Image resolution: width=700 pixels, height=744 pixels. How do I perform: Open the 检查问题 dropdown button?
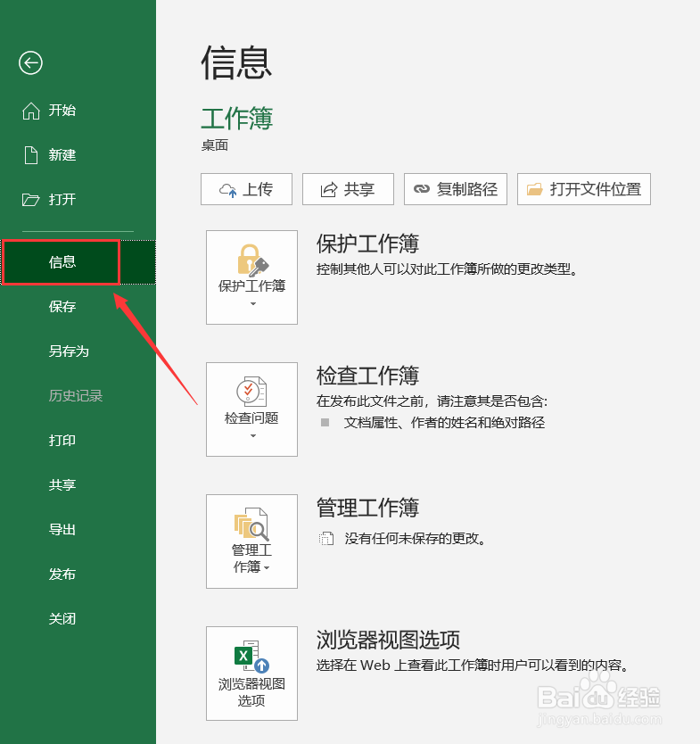point(251,409)
